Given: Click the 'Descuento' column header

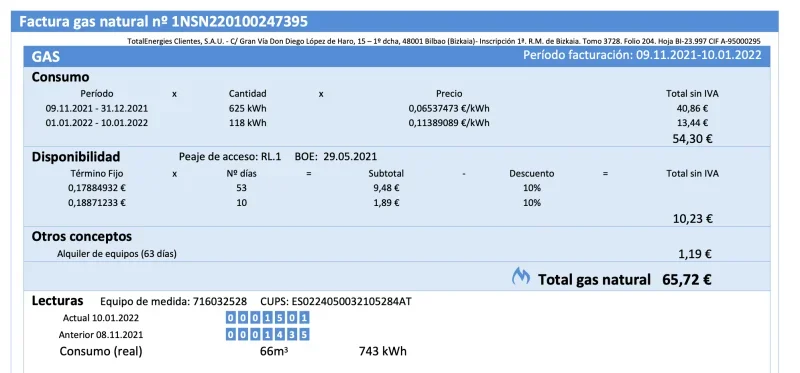Looking at the screenshot, I should tap(532, 173).
